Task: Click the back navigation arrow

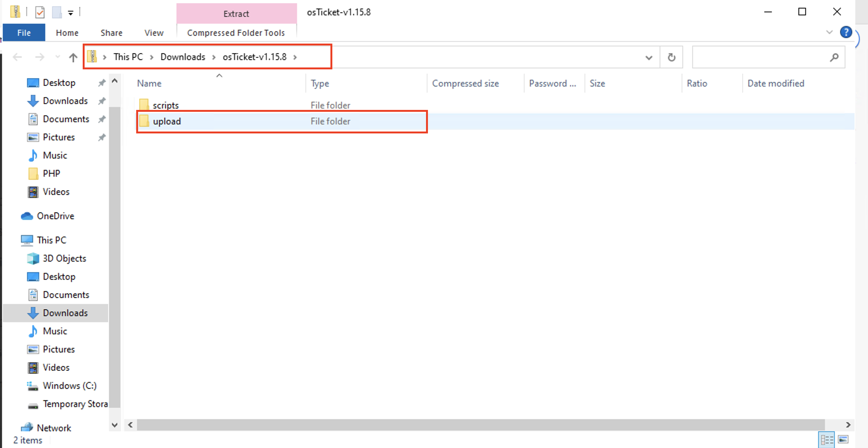Action: (17, 57)
